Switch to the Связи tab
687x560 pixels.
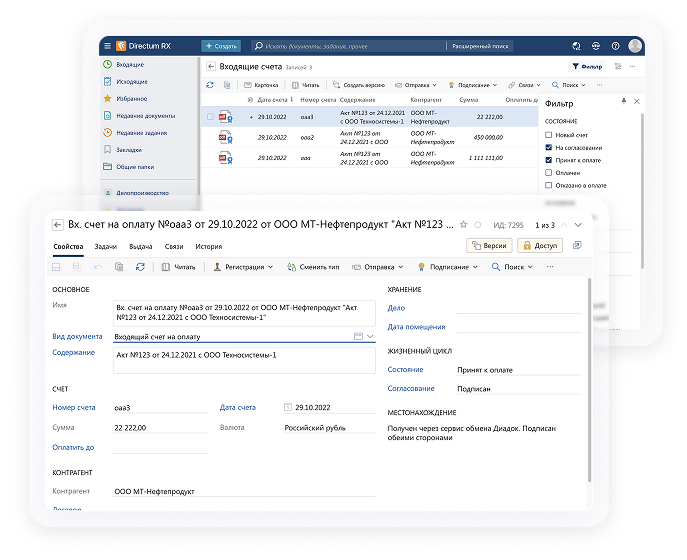[x=174, y=247]
